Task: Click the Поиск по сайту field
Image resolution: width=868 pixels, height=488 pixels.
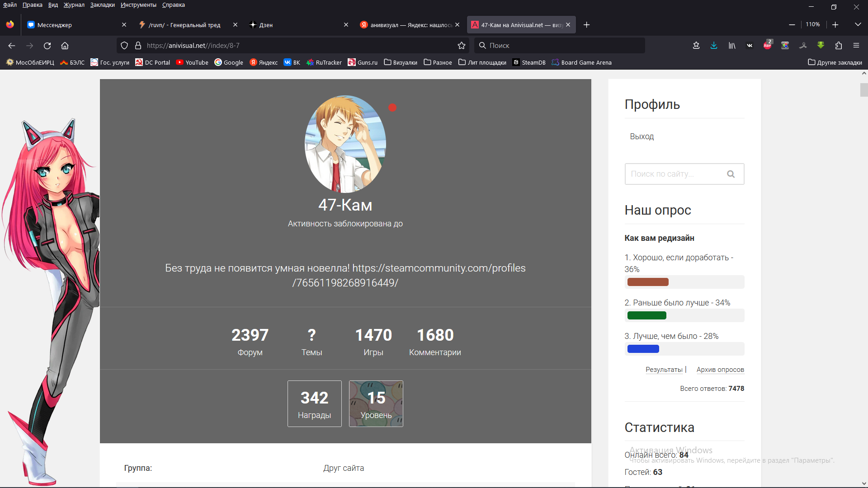Action: [x=674, y=174]
